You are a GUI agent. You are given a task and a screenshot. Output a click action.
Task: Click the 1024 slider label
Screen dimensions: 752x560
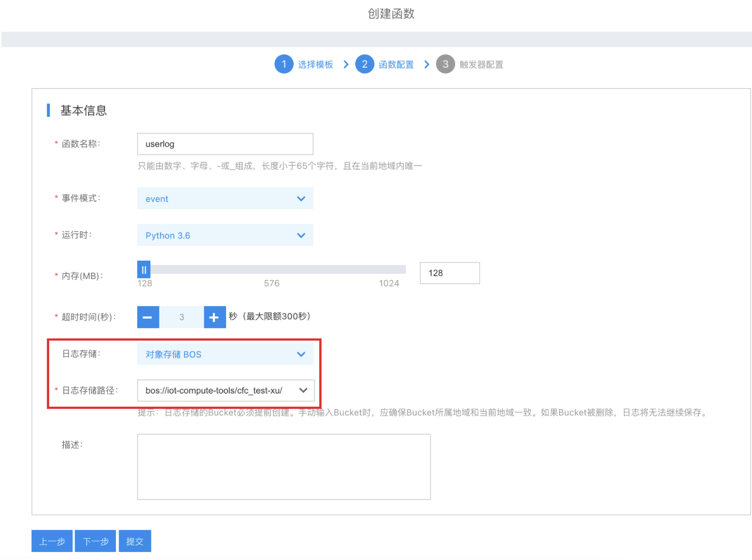tap(389, 283)
